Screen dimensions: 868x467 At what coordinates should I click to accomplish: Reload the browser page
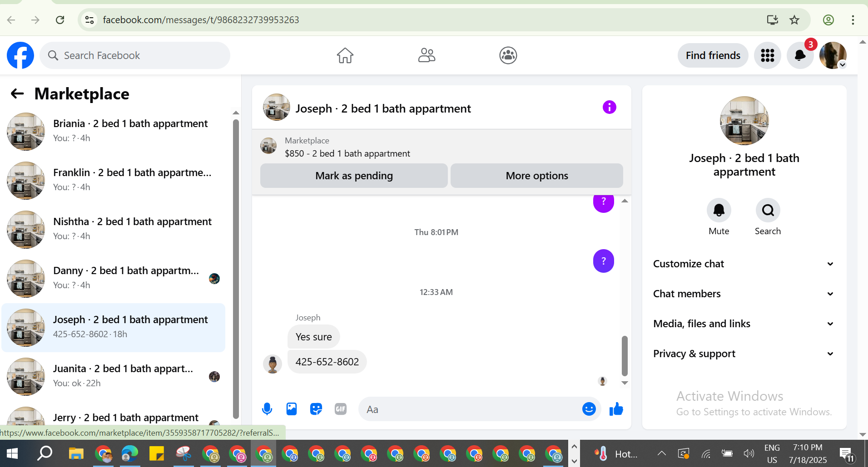coord(60,20)
